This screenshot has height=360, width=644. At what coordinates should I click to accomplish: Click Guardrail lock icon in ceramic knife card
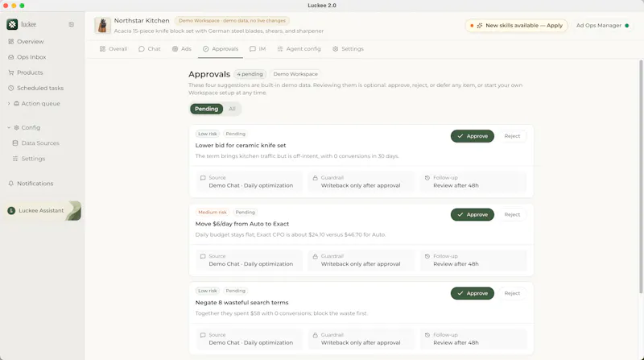(315, 178)
